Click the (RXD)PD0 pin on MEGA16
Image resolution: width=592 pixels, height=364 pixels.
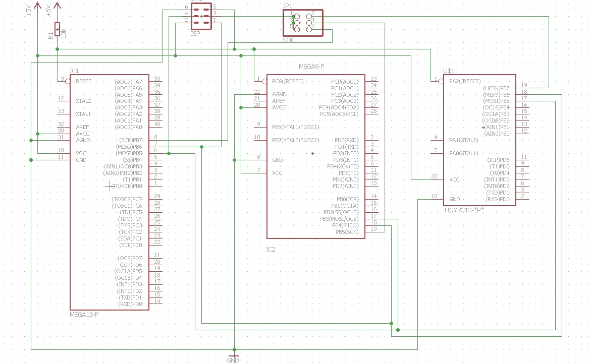coord(130,304)
